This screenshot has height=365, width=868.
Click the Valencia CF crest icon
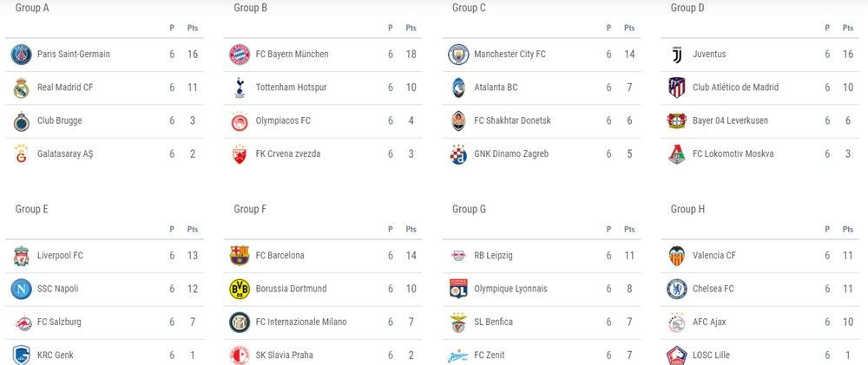(x=676, y=256)
